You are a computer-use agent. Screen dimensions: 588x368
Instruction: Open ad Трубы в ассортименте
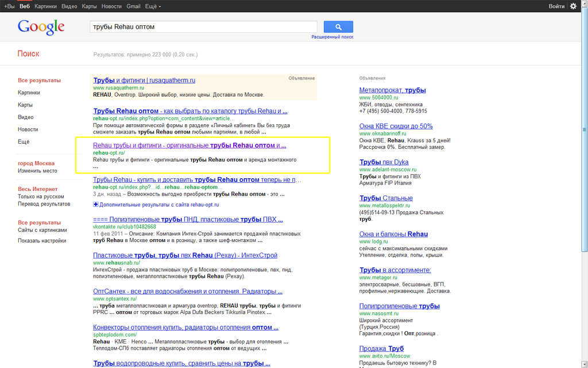pyautogui.click(x=395, y=270)
